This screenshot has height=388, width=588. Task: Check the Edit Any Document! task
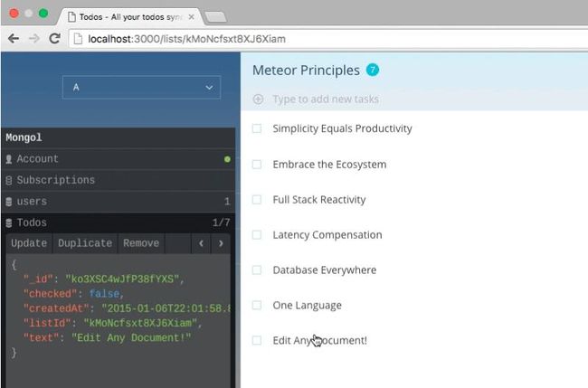257,340
